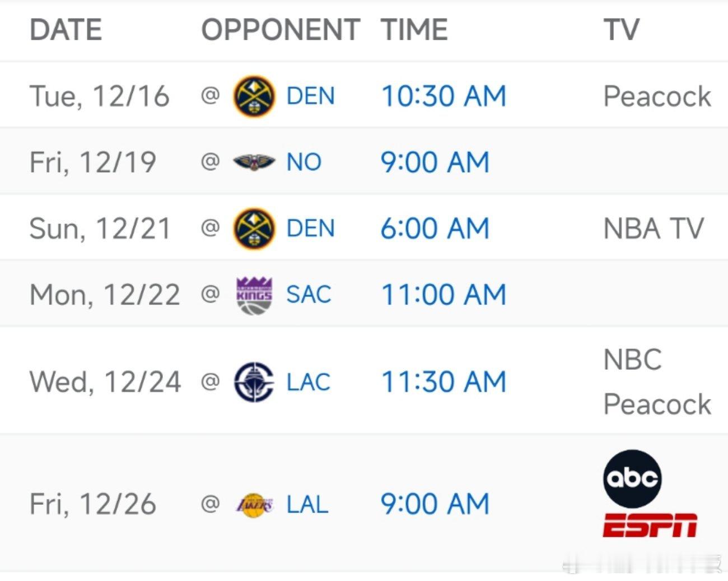
Task: Click the Lakers logo
Action: pyautogui.click(x=254, y=504)
